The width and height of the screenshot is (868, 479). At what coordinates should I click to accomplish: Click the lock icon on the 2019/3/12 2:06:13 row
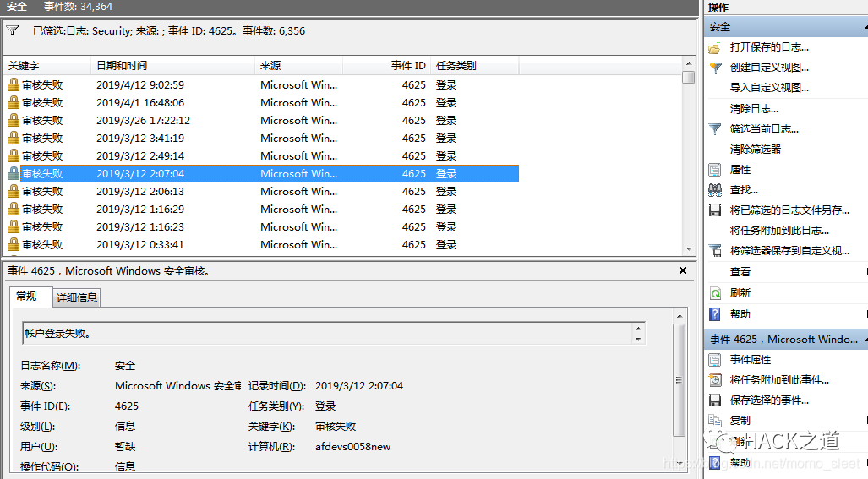14,192
